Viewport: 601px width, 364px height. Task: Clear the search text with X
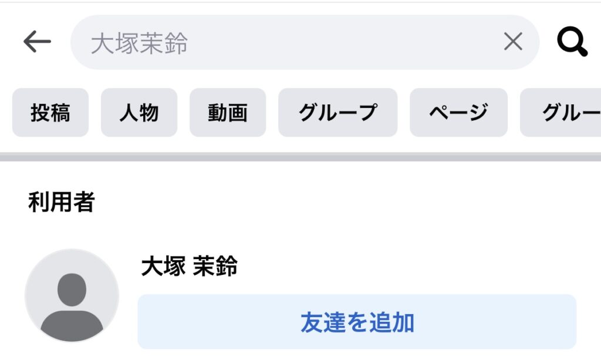[x=513, y=42]
